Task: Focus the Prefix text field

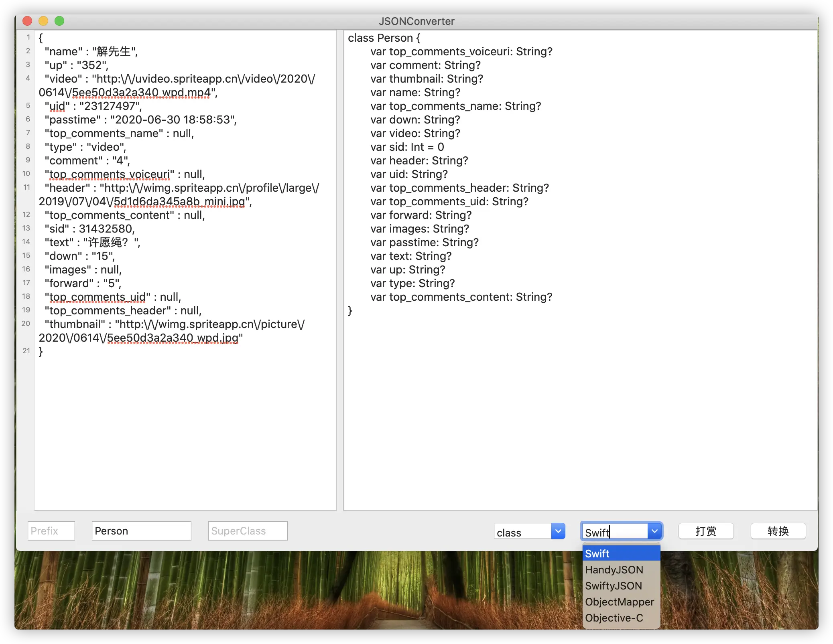Action: coord(51,531)
